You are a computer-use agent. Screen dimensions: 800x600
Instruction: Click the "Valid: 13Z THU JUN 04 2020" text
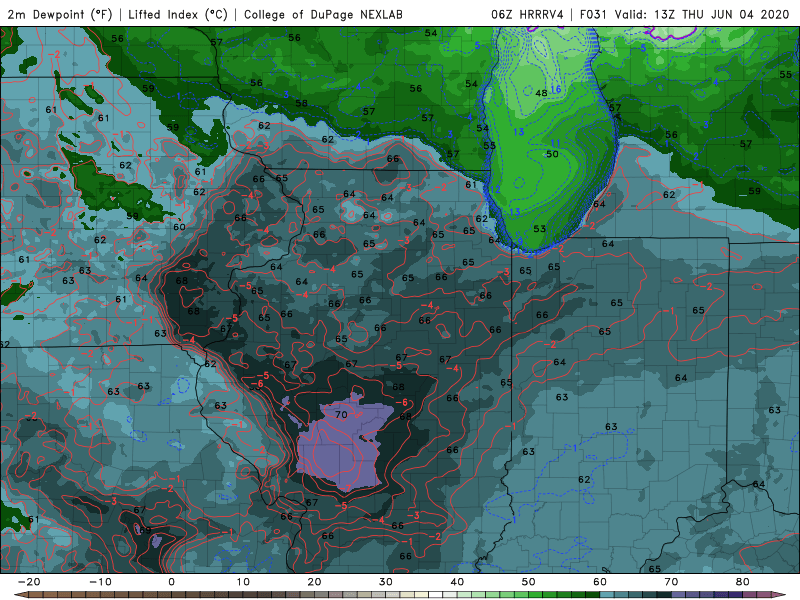(702, 14)
